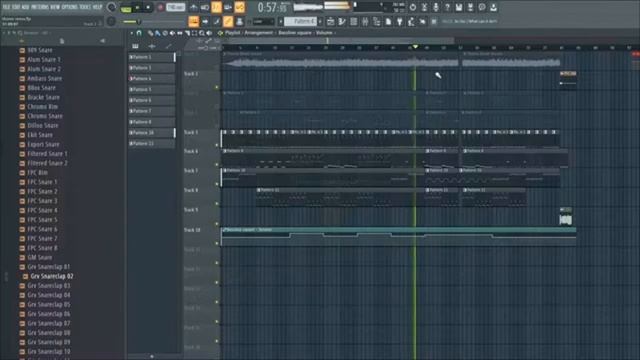Click the microphone recording icon

pos(436,7)
